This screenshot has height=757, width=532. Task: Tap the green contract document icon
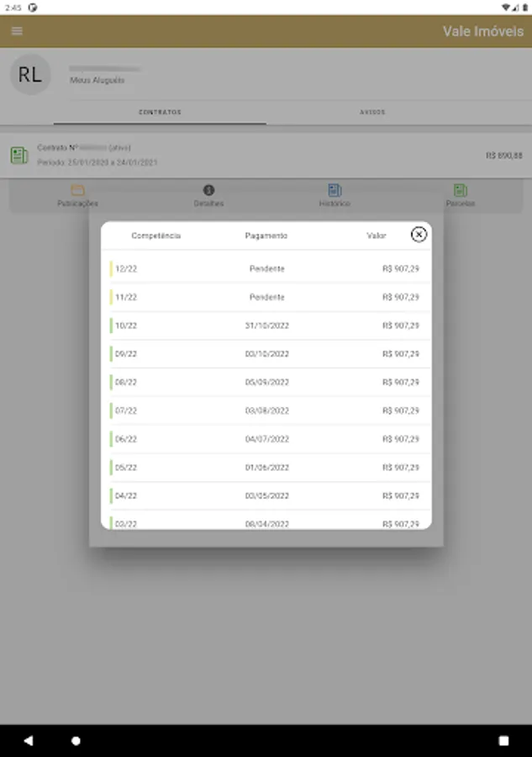(x=19, y=156)
